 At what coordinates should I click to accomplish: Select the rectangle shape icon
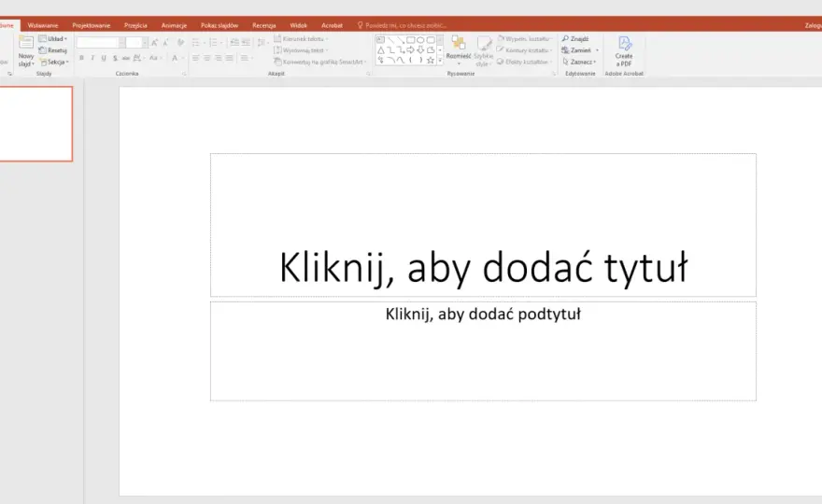[410, 40]
